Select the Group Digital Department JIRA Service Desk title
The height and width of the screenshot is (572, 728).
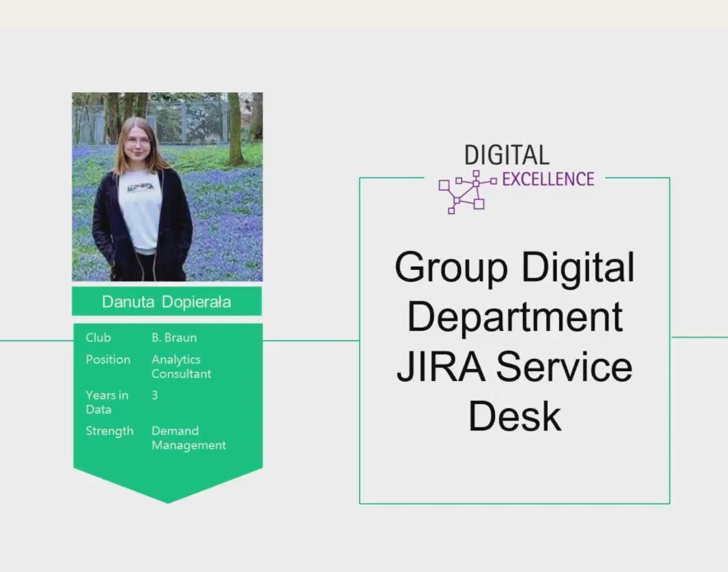pos(515,341)
